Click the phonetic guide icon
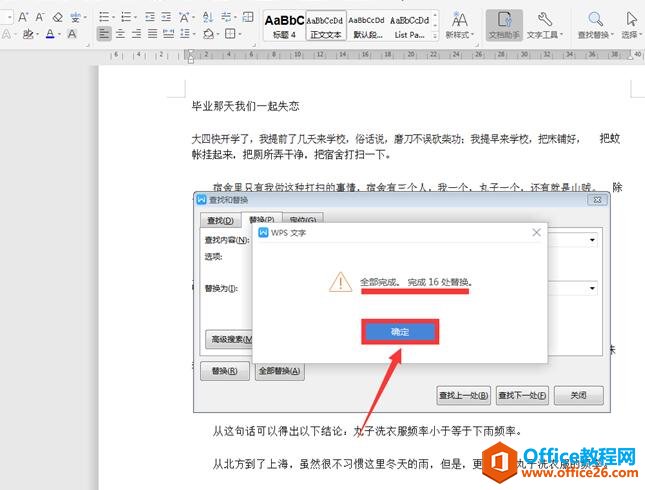 click(x=75, y=17)
